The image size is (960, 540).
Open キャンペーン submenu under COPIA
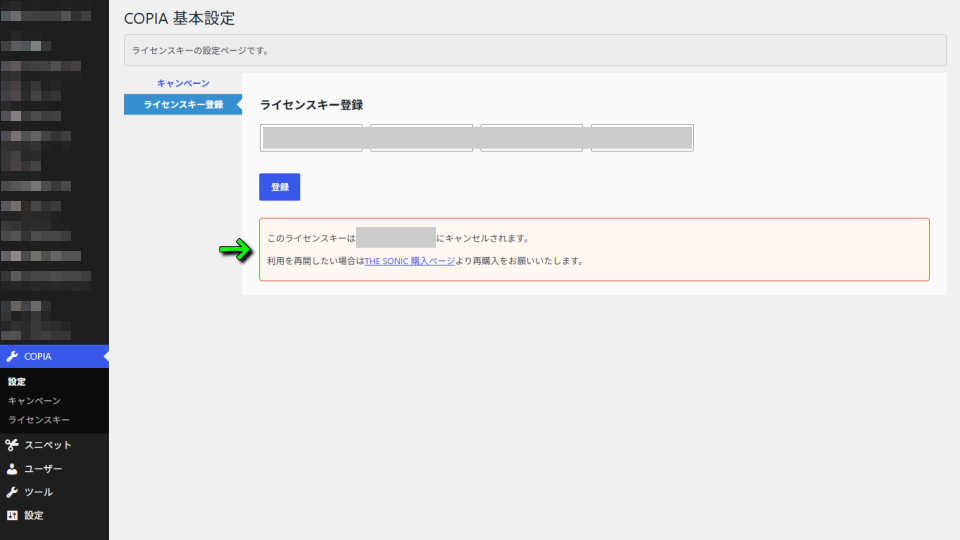tap(34, 400)
